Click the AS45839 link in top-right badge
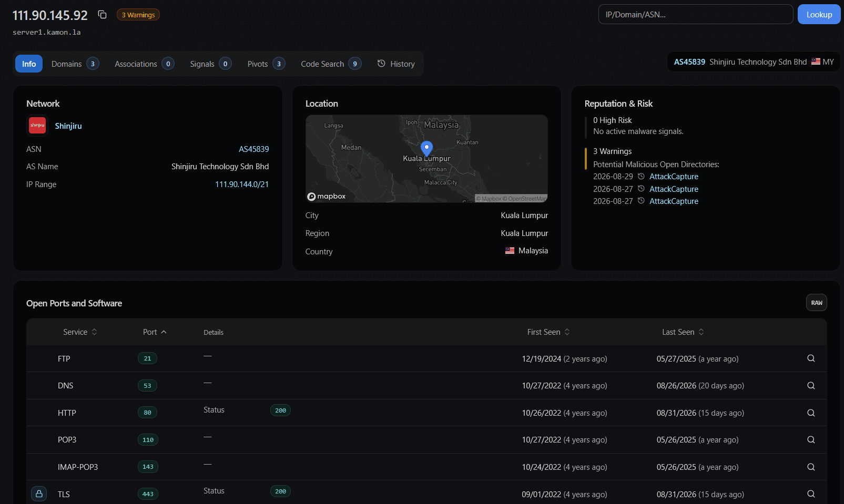844x504 pixels. [689, 62]
